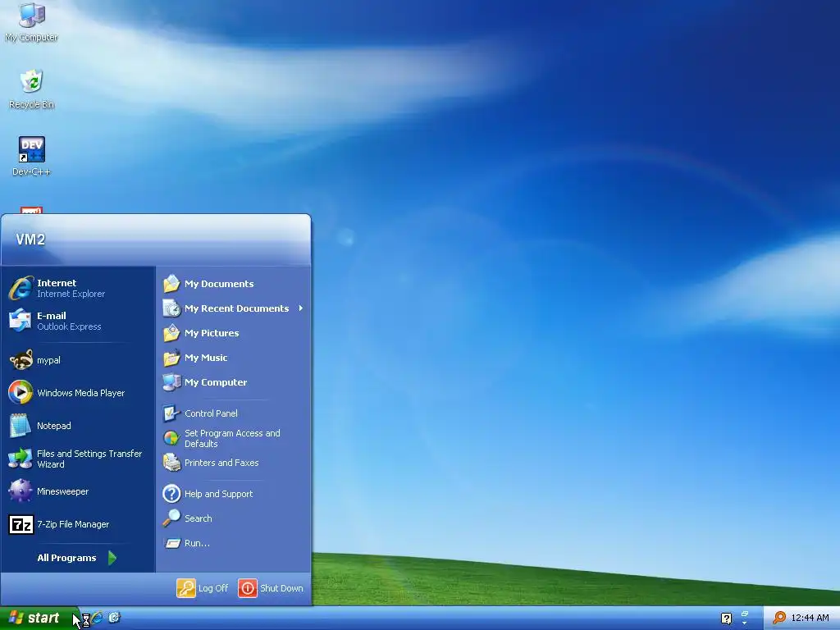Start Windows Media Player
Screen dimensions: 840x630
[78, 393]
